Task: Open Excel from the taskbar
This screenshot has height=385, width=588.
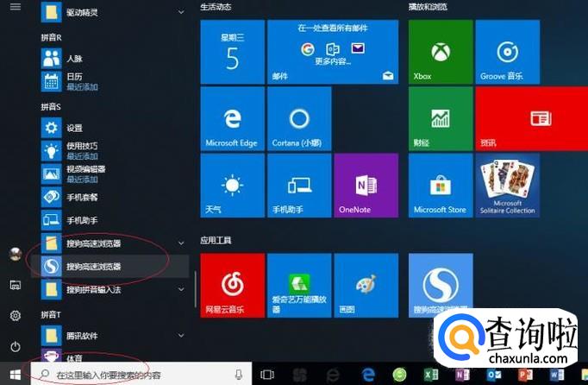Action: tap(431, 375)
